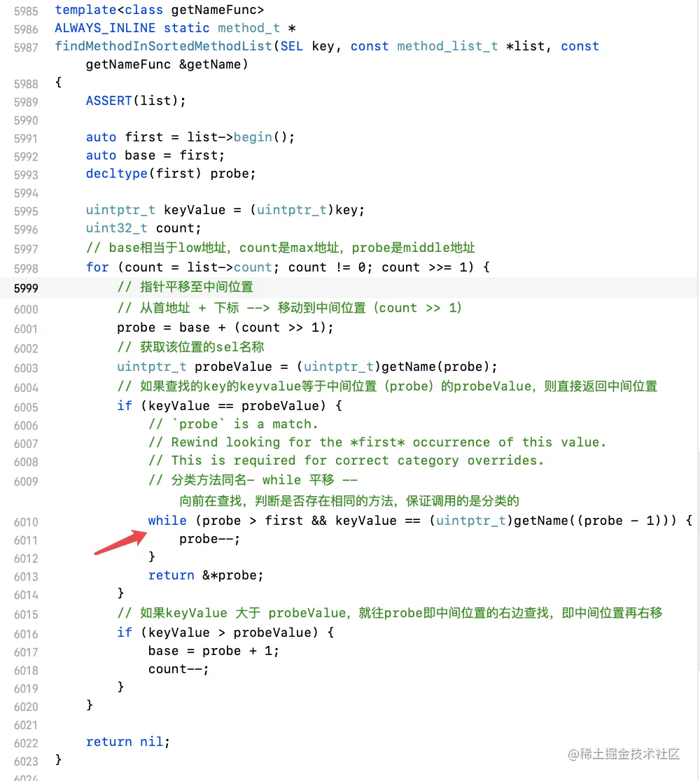
Task: Click the 'for' keyword of the loop
Action: tap(97, 267)
